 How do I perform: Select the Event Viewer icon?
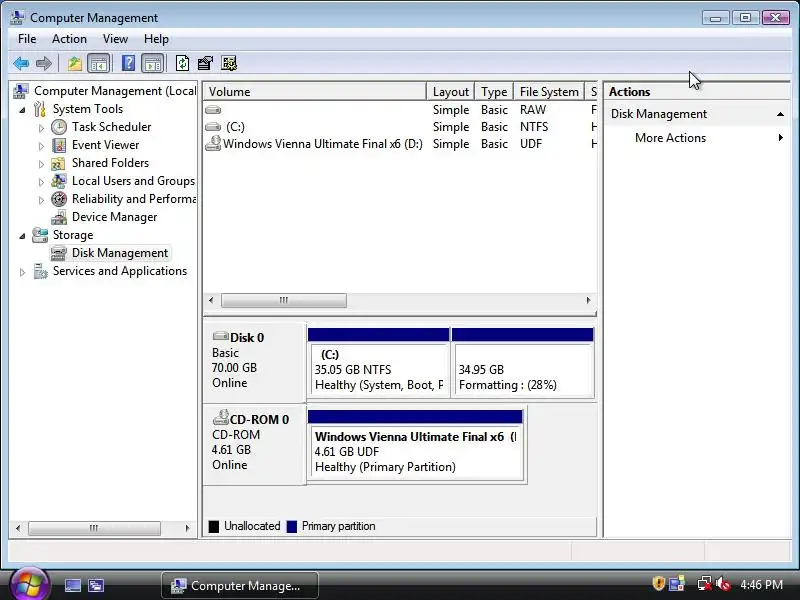[59, 145]
